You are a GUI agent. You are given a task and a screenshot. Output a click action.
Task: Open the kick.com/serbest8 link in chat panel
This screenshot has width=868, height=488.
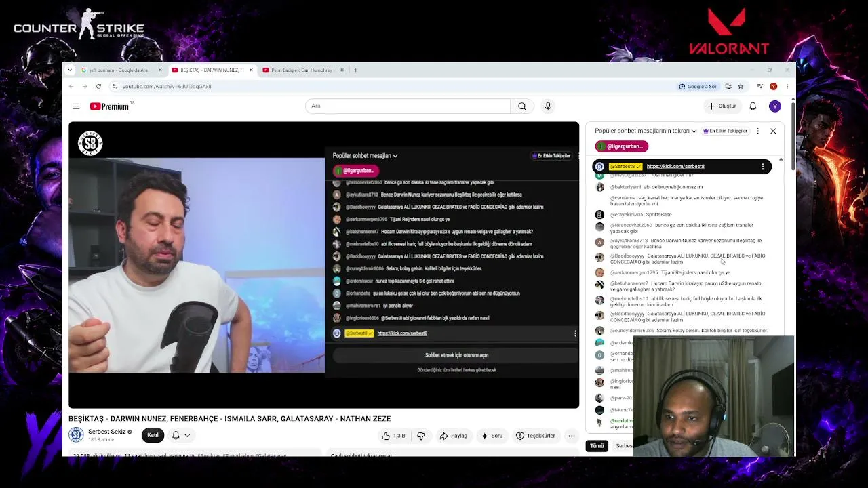(x=675, y=167)
